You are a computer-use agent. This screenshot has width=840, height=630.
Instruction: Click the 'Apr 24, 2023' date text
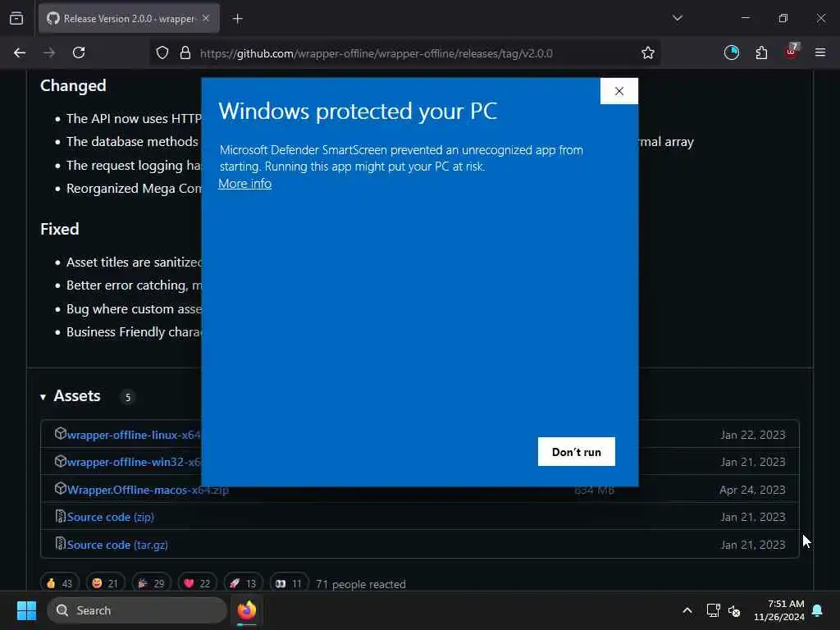pos(752,490)
